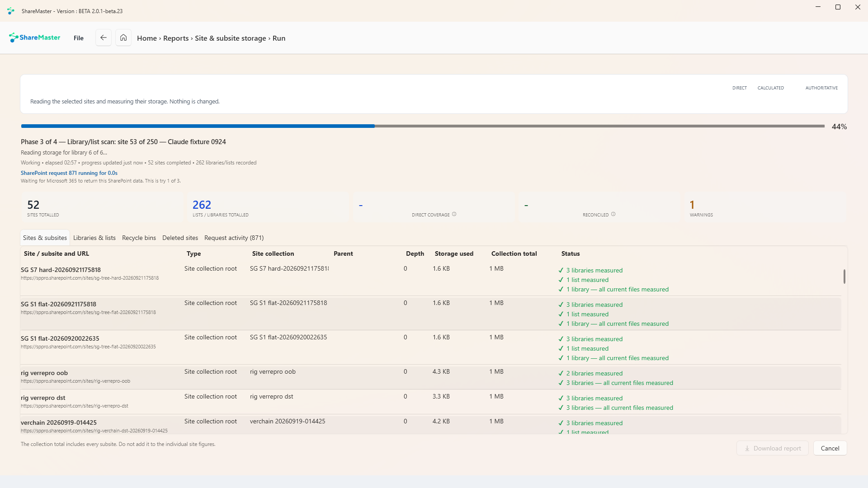Switch to the Libraries & lists tab
This screenshot has height=488, width=868.
coord(94,238)
